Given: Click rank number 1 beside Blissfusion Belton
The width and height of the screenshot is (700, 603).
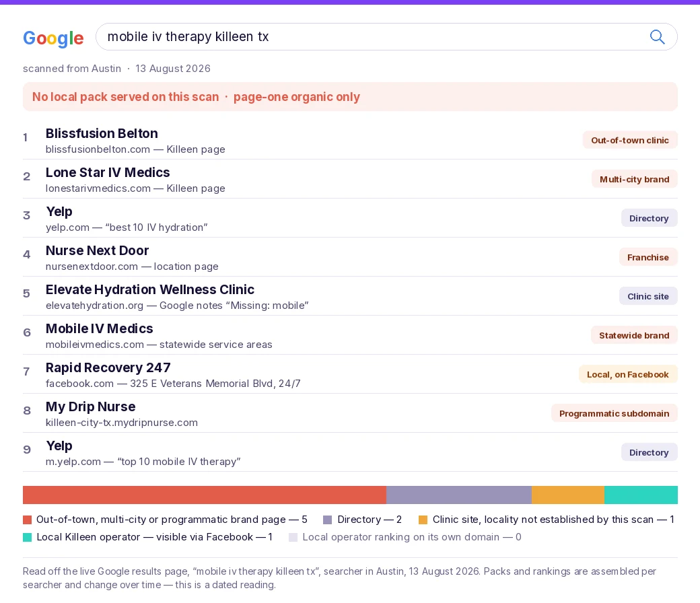Looking at the screenshot, I should point(26,137).
